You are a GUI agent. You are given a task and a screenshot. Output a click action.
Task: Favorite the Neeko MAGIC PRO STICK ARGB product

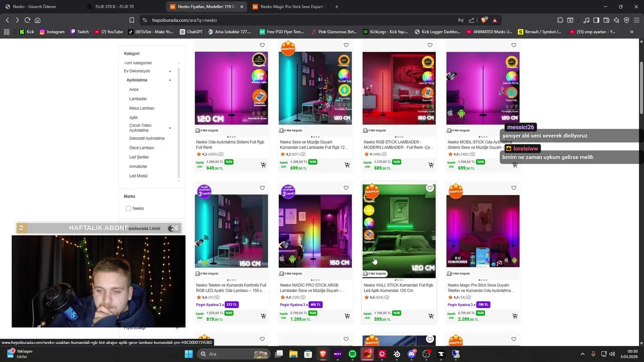(x=346, y=188)
